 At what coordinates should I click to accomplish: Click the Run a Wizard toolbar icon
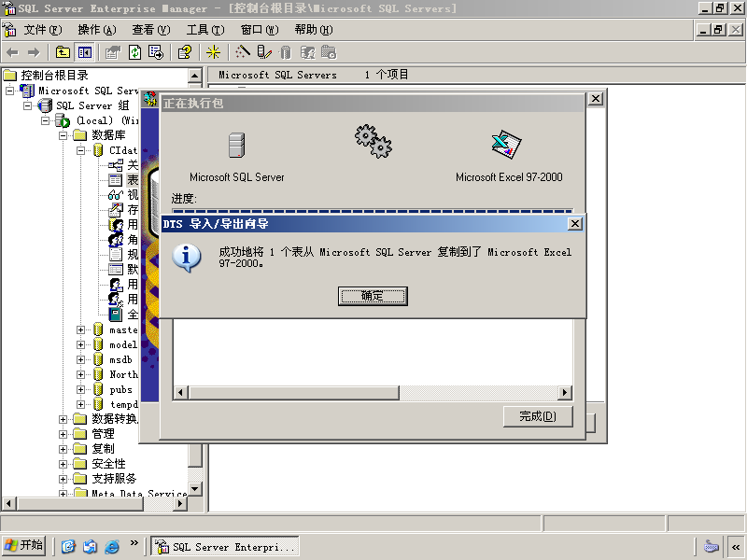point(243,52)
